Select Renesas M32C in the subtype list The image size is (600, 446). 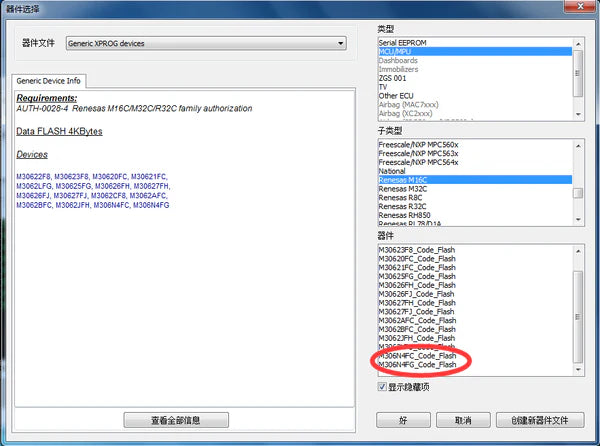point(475,189)
